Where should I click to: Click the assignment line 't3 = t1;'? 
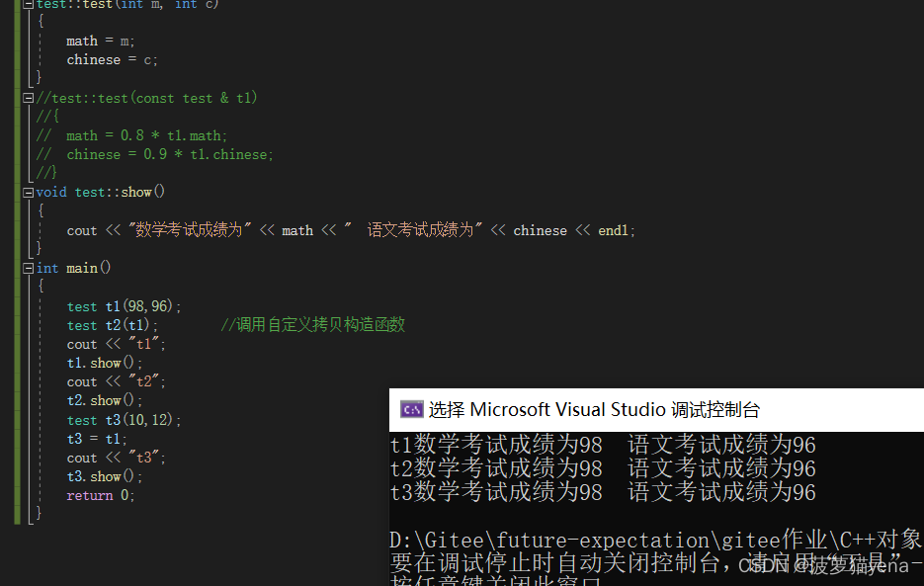97,439
